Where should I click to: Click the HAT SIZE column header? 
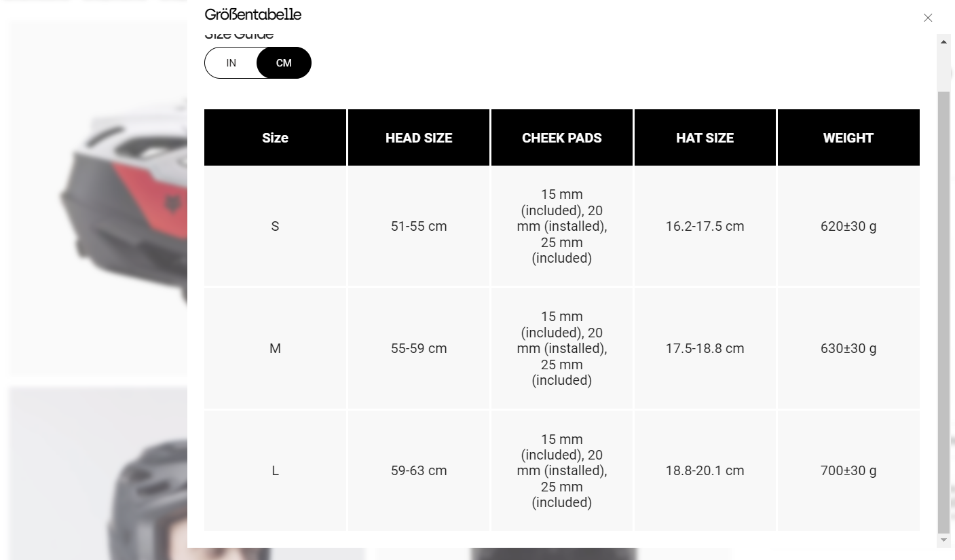coord(705,138)
